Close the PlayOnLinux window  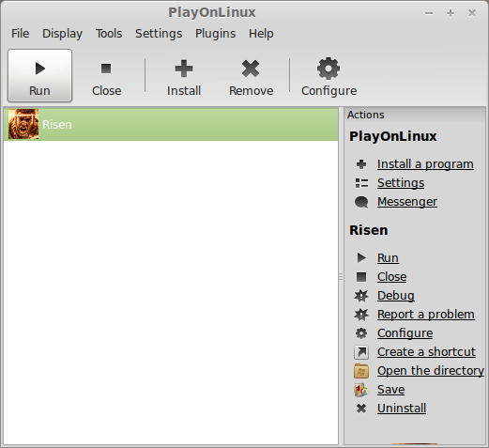(x=472, y=13)
